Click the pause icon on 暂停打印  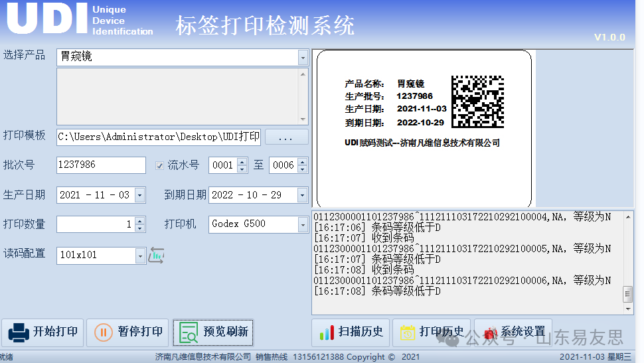pyautogui.click(x=104, y=332)
